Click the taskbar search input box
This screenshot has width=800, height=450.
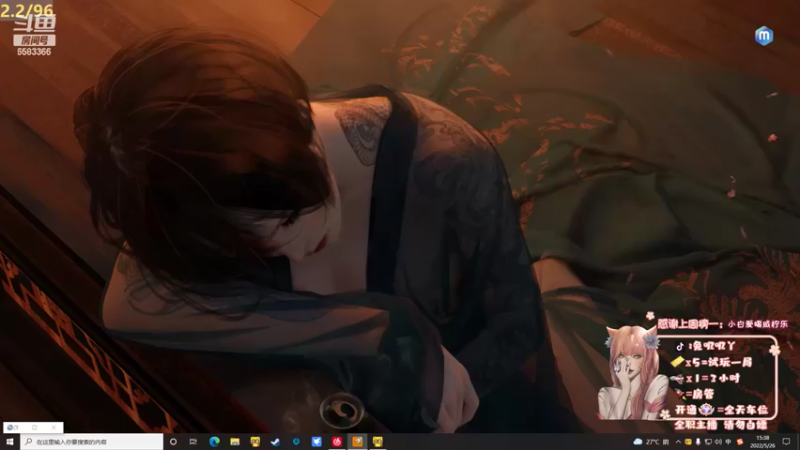coord(92,442)
